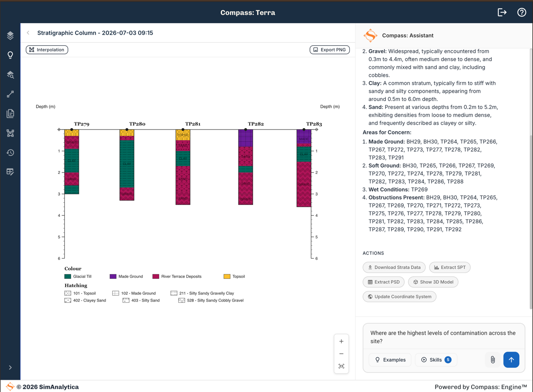Select the TP283 column label

tap(314, 124)
